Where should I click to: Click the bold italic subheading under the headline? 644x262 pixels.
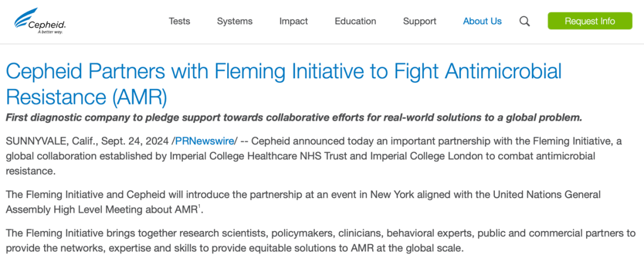pyautogui.click(x=293, y=118)
